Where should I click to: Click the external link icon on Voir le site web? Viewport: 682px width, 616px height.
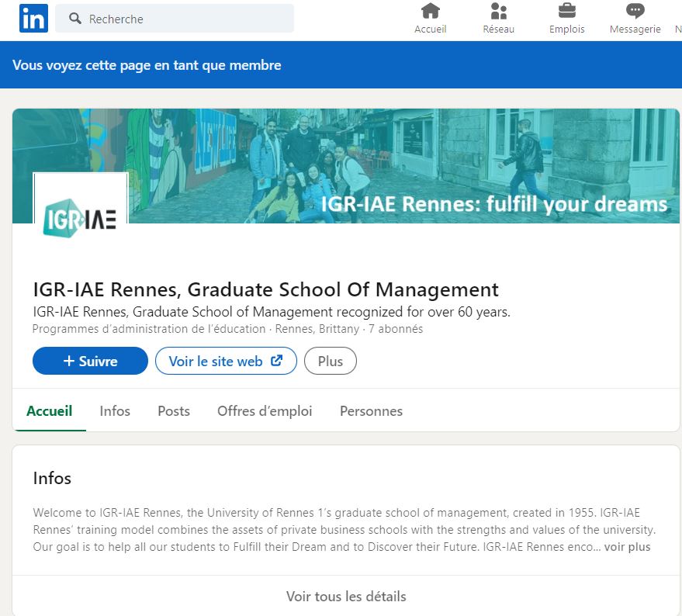277,360
